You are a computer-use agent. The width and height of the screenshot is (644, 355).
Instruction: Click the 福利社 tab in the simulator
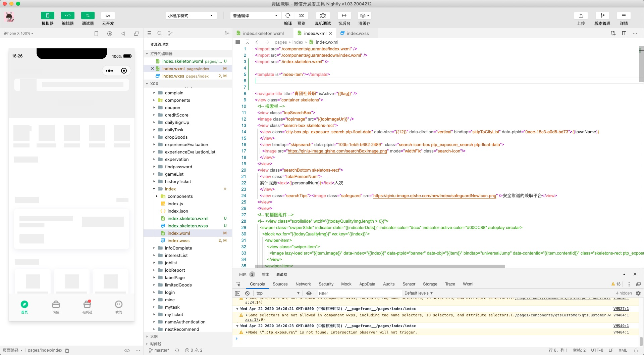pos(87,307)
